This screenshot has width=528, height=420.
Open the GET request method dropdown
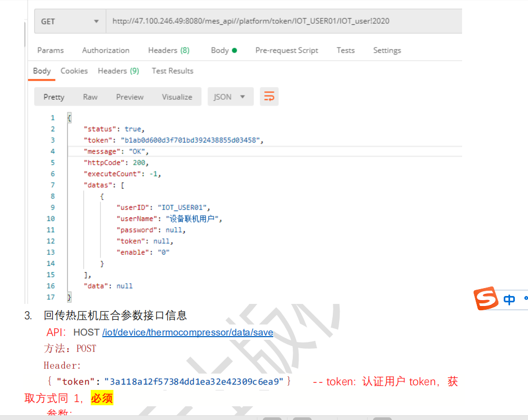(x=70, y=22)
